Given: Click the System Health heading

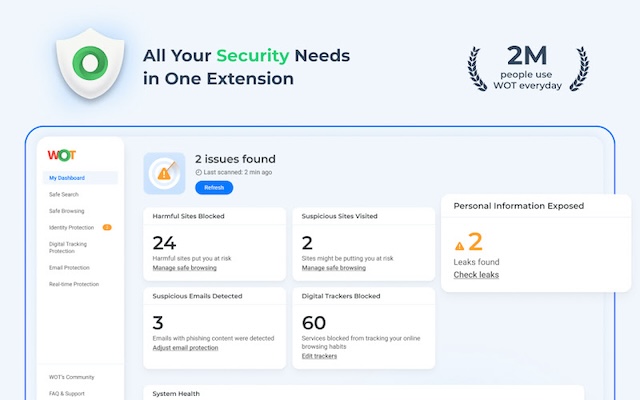Looking at the screenshot, I should pos(176,393).
